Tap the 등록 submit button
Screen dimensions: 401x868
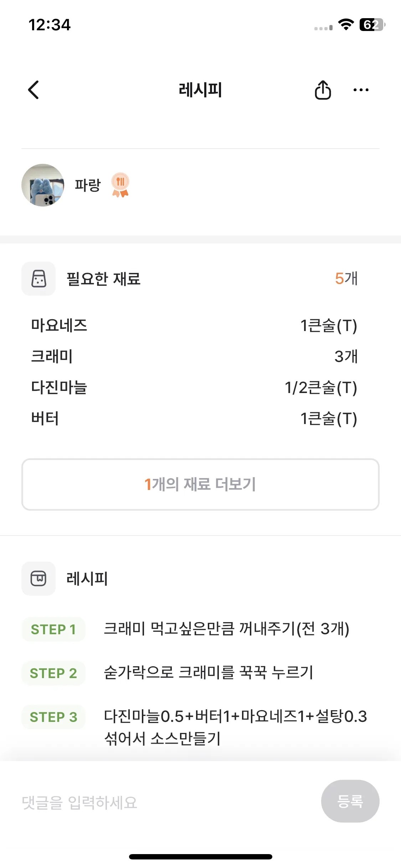point(350,801)
